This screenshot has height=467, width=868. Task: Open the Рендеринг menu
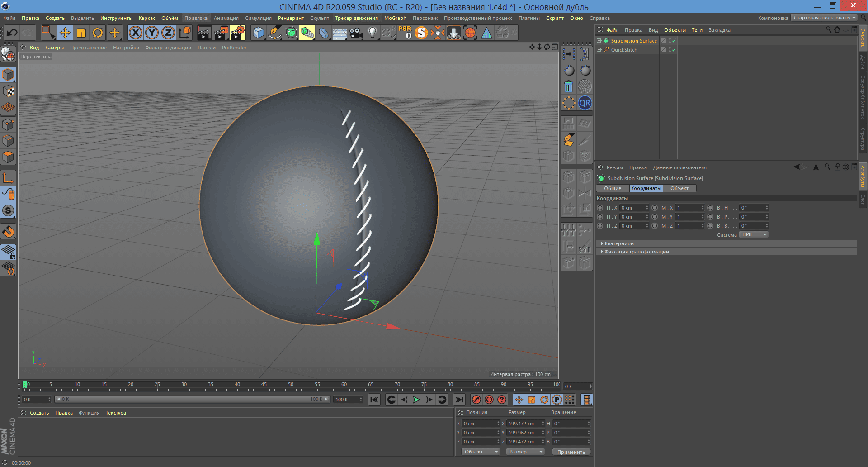[x=291, y=18]
